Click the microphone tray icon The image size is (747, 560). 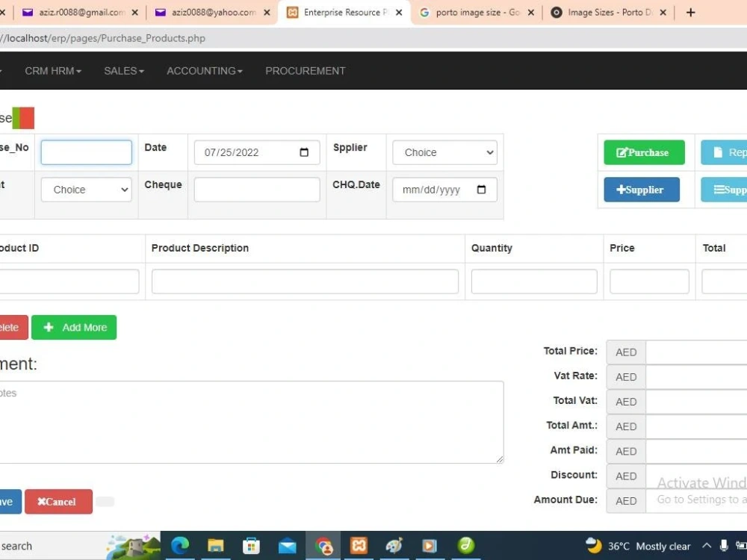tap(724, 546)
